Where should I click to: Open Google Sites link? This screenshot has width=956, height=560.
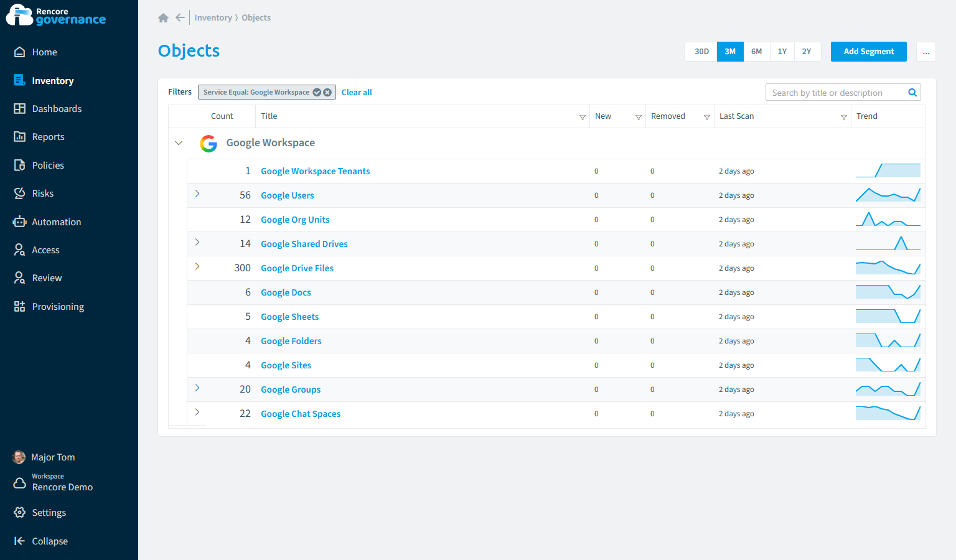coord(286,365)
